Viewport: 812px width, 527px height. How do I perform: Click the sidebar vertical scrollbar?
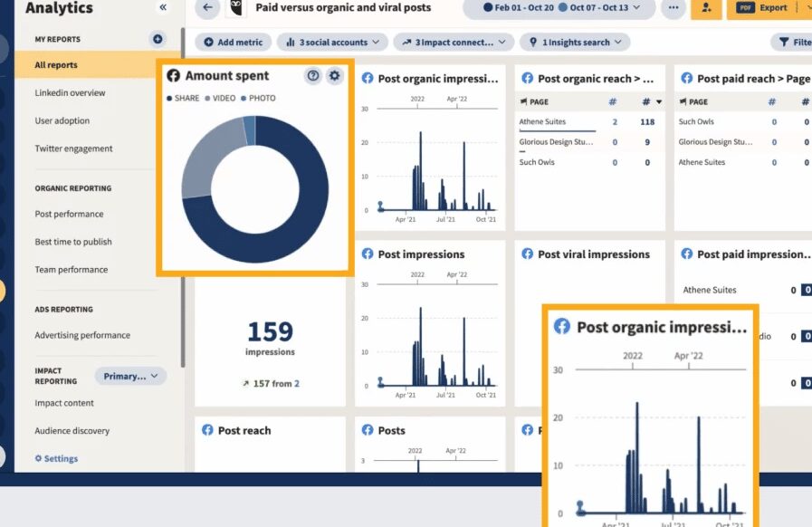183,196
